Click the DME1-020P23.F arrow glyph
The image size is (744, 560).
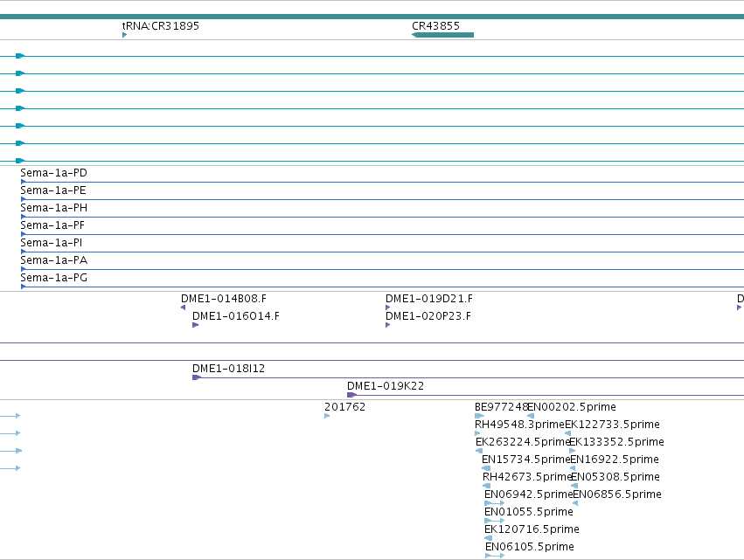click(388, 325)
